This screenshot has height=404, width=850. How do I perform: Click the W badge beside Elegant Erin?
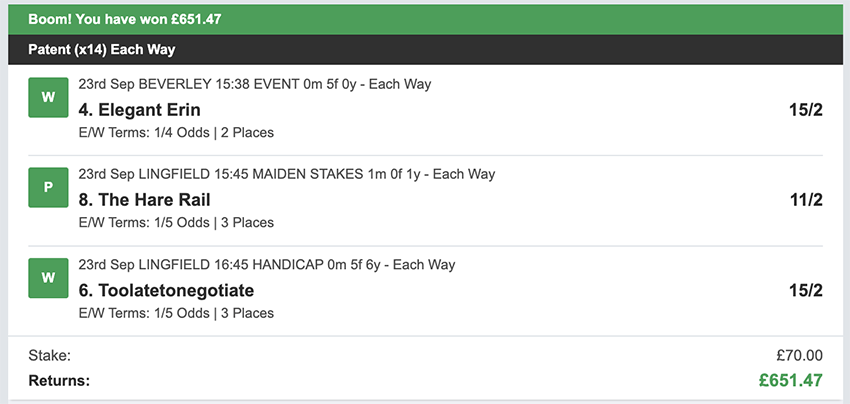(47, 98)
